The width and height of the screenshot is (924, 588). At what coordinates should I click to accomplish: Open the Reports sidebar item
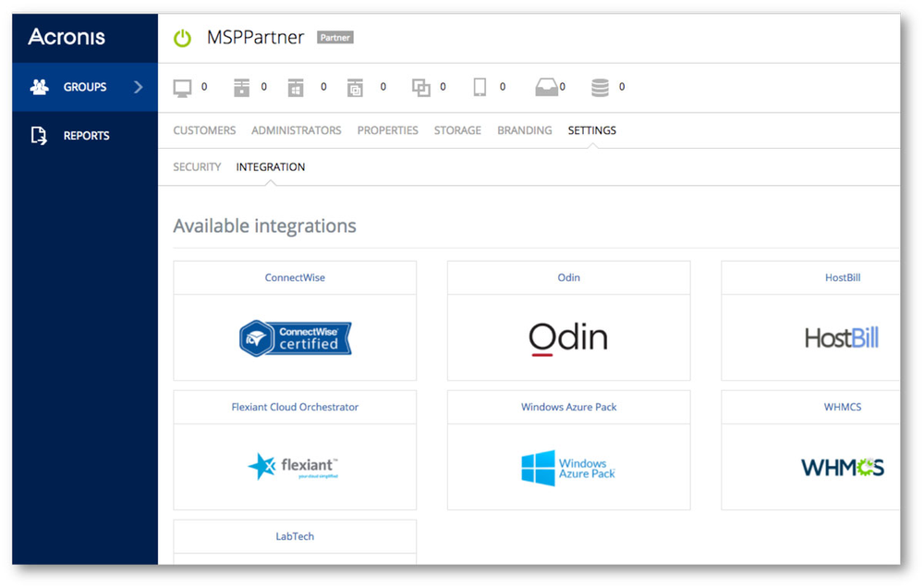[85, 136]
